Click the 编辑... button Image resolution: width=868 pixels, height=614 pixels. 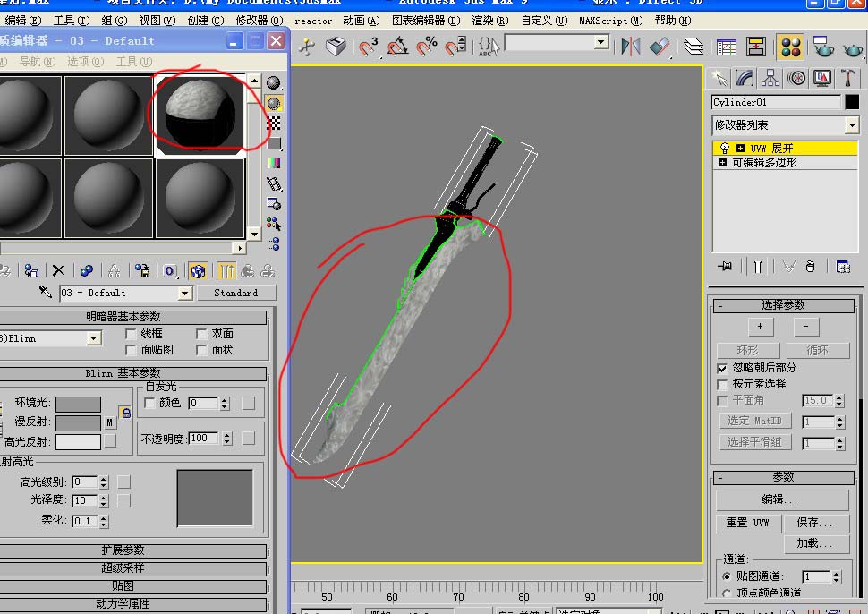pyautogui.click(x=781, y=499)
